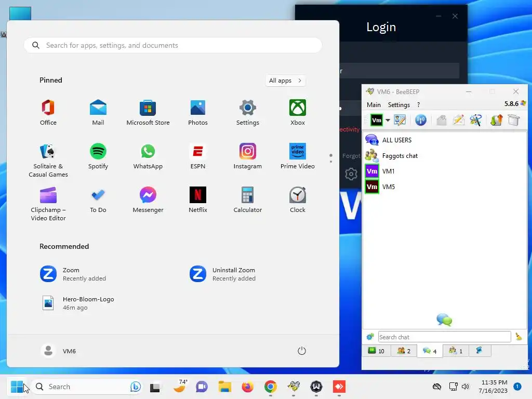Click the VM6 status avatar in BeeBEEP toolbar
This screenshot has height=399, width=532.
click(x=376, y=120)
